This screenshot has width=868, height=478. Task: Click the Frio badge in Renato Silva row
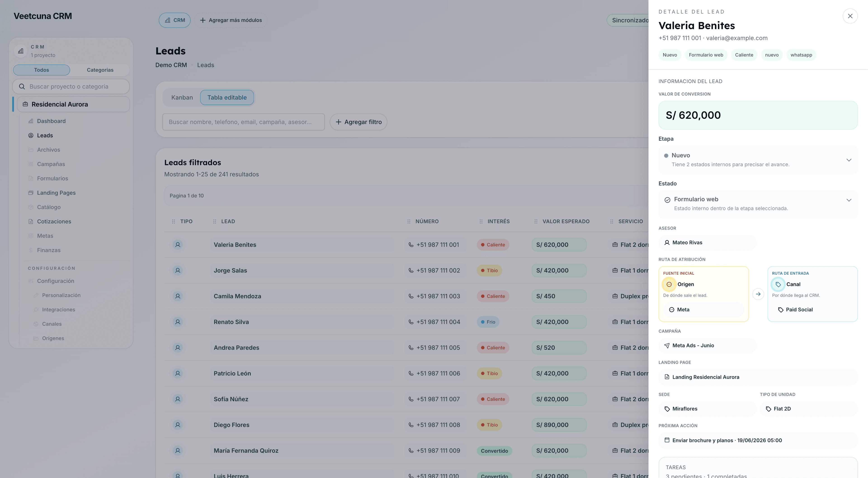point(488,322)
